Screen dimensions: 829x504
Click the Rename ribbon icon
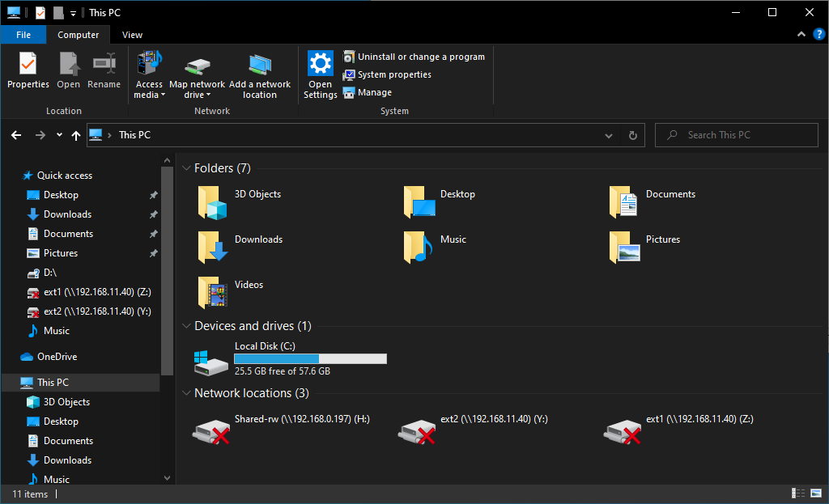(104, 70)
